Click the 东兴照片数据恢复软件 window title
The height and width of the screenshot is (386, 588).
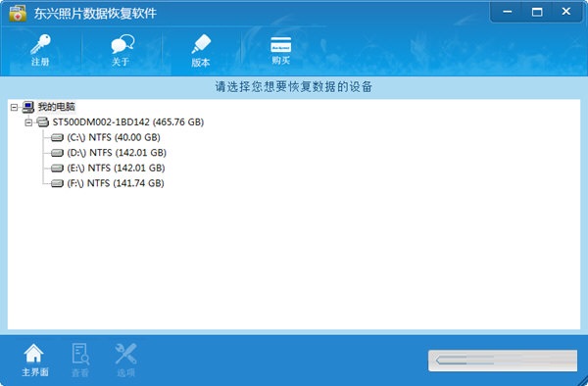[x=95, y=14]
